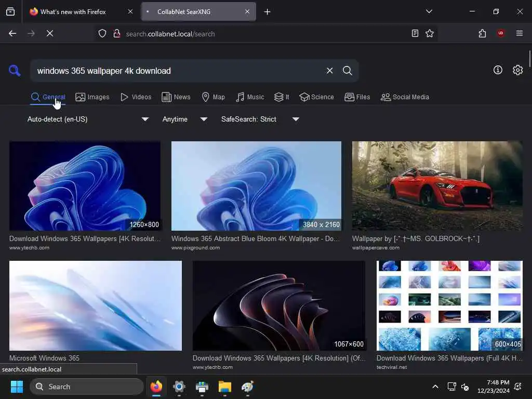Click the SearXNG magnifier logo
The height and width of the screenshot is (399, 532).
(x=15, y=71)
